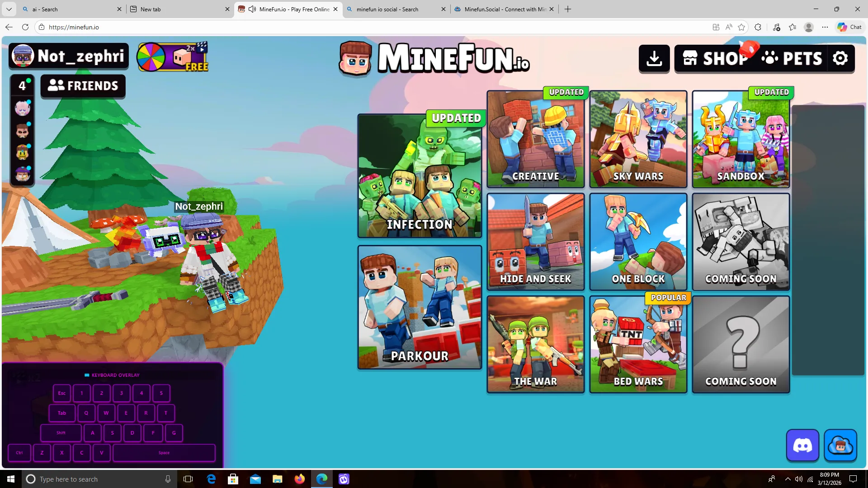Switch to the 'New tab' tab
This screenshot has width=868, height=488.
179,9
